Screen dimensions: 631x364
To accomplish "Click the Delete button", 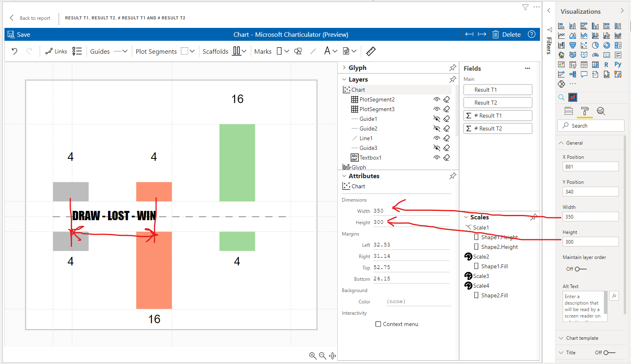I will pyautogui.click(x=506, y=34).
